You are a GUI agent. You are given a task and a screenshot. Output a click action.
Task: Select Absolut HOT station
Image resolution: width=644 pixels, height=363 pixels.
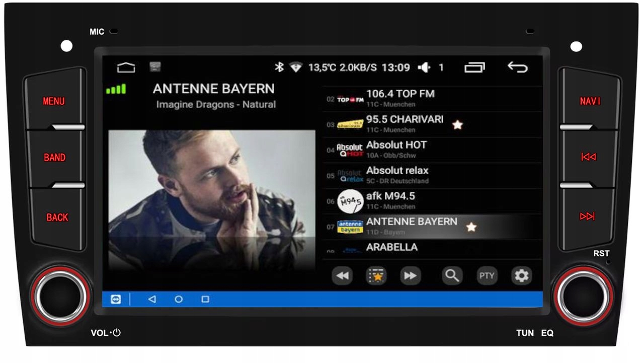coord(396,150)
